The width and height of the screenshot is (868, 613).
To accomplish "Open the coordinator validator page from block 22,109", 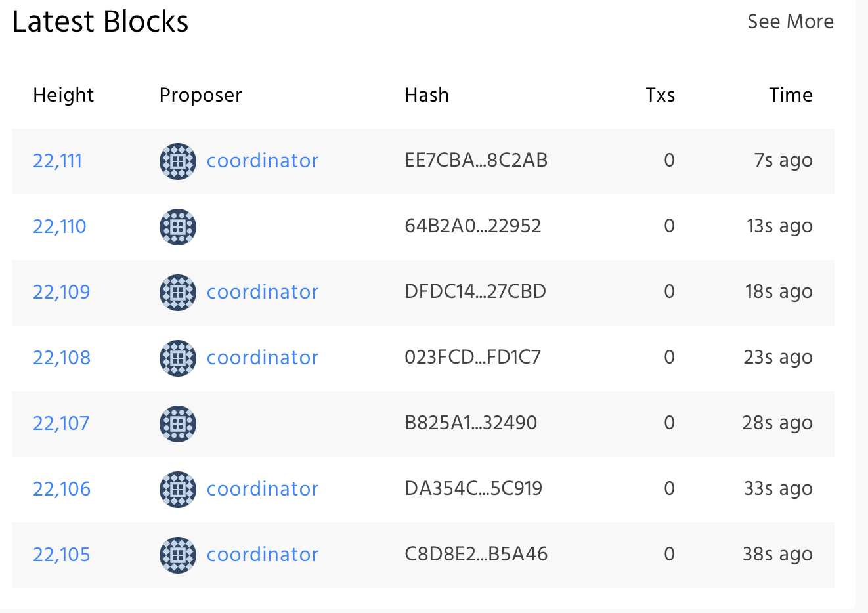I will (262, 292).
